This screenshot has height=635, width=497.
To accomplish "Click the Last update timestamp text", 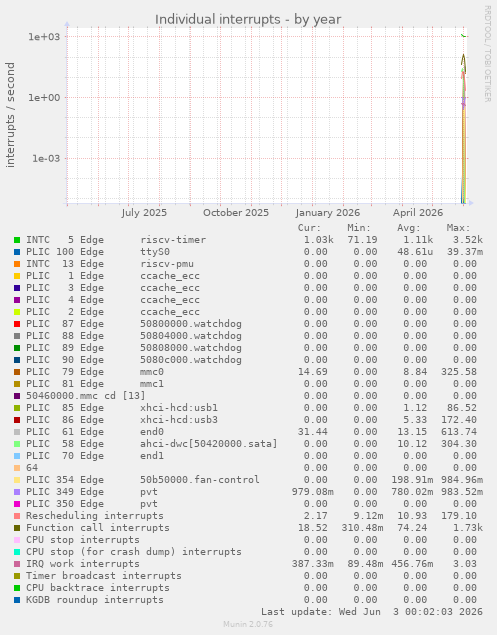I will pos(371,612).
